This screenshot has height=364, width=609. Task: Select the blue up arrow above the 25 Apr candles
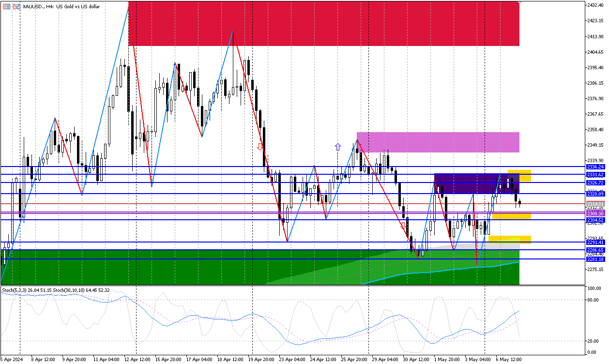click(337, 147)
